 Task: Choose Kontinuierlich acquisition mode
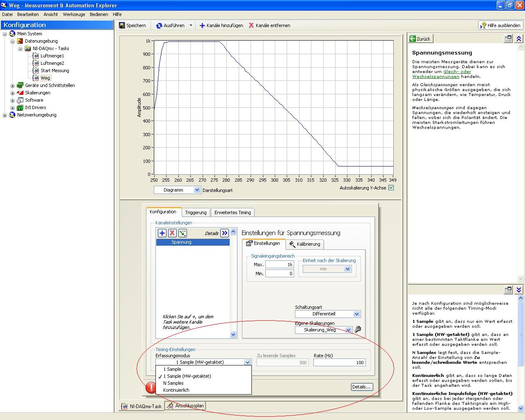click(x=176, y=390)
